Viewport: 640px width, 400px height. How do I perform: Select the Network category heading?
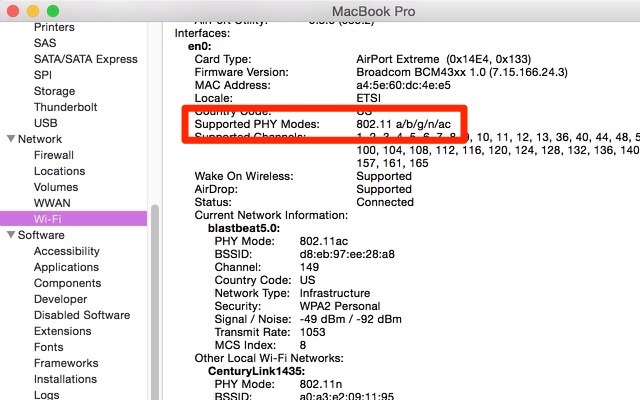40,139
